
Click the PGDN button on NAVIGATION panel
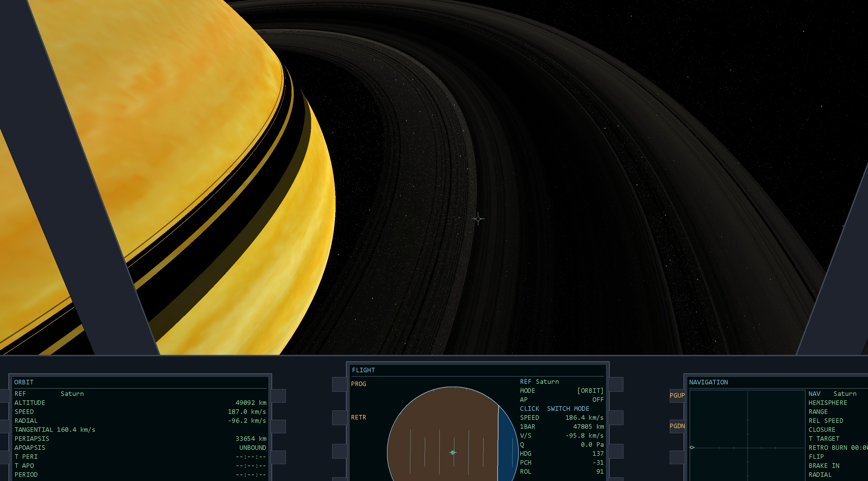point(677,426)
